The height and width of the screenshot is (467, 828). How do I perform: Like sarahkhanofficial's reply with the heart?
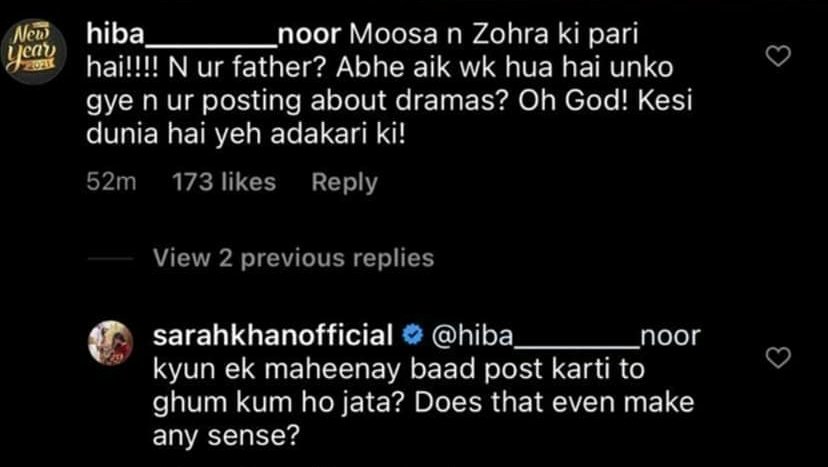(777, 357)
